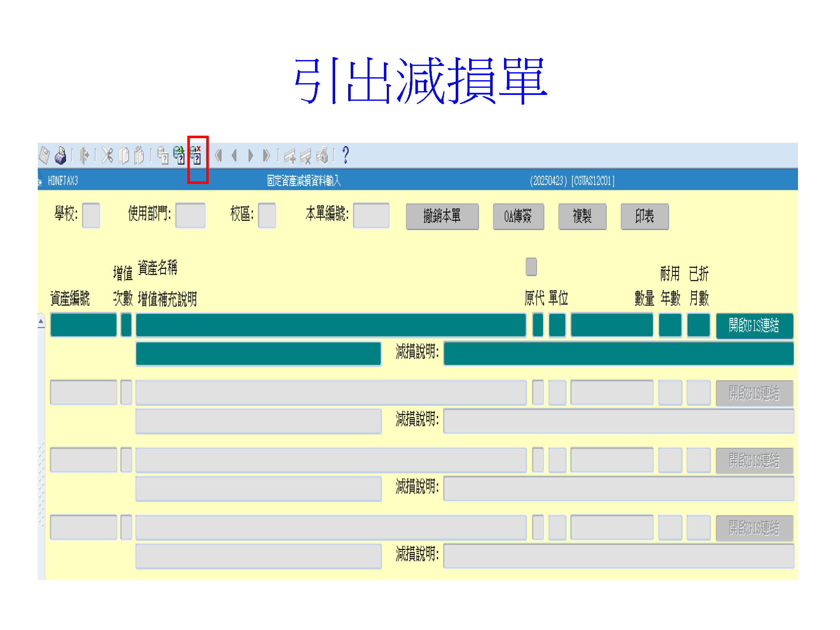
Task: Click the 本單編號 input field
Action: coord(371,215)
